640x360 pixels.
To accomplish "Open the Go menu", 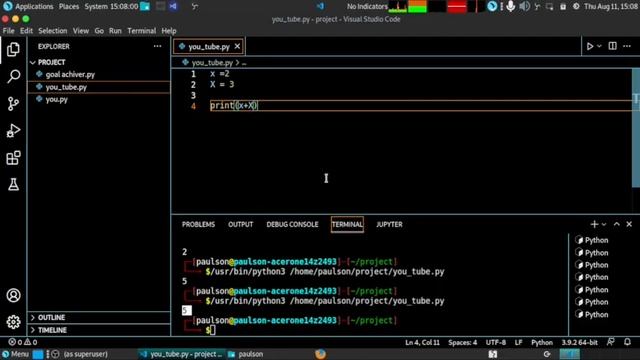I will [99, 31].
